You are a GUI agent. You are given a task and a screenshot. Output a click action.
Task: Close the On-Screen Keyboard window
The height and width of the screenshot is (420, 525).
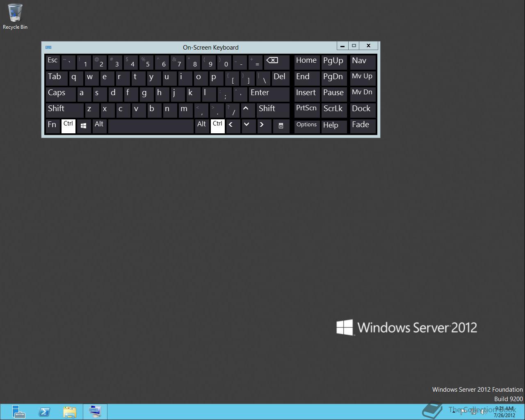tap(369, 46)
